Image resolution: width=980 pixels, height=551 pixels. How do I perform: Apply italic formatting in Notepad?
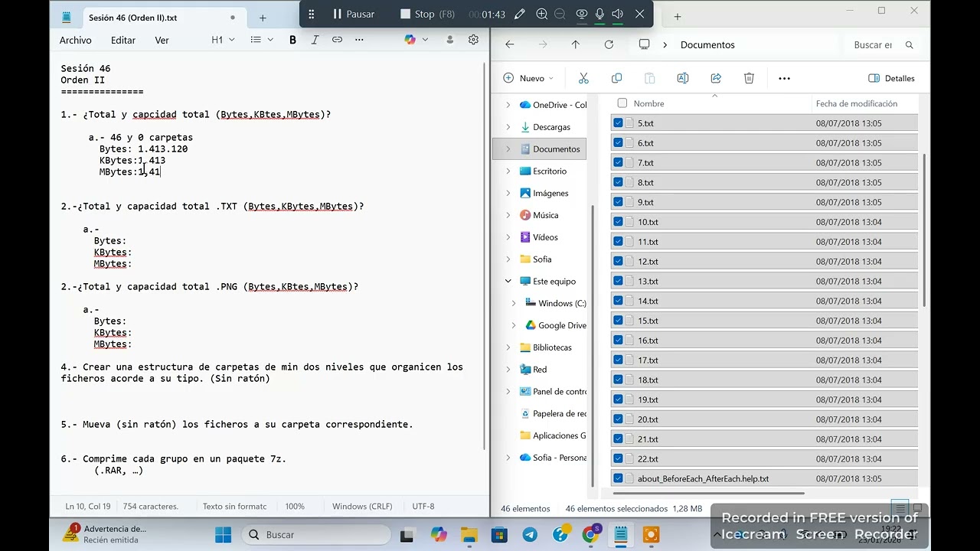[x=315, y=40]
